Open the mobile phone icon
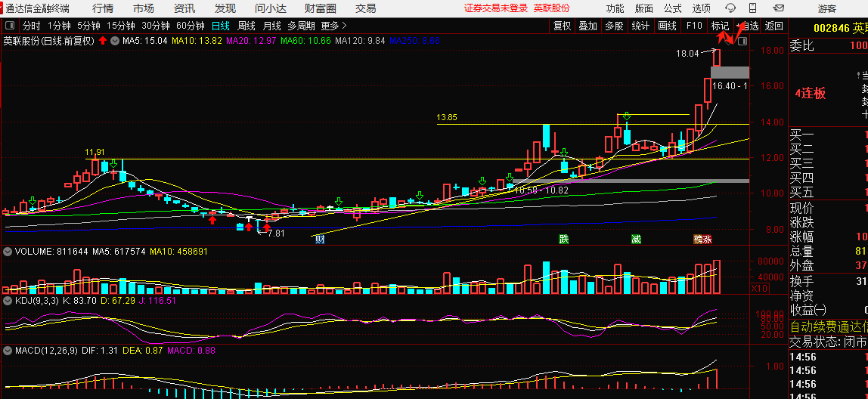This screenshot has height=399, width=868. 752,8
